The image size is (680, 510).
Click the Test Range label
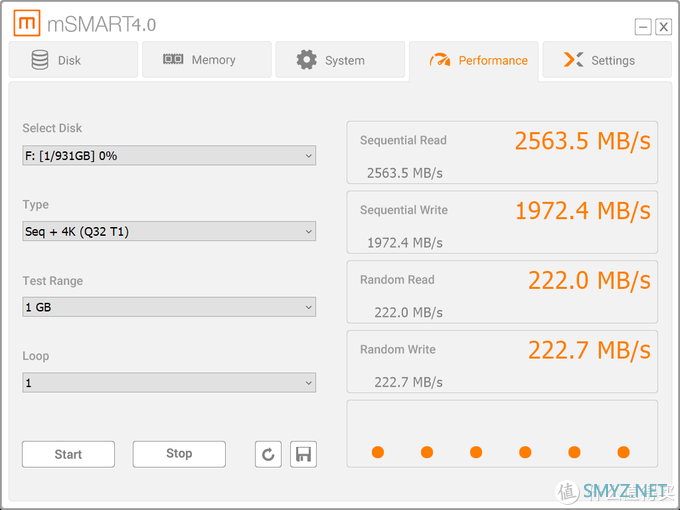[52, 281]
